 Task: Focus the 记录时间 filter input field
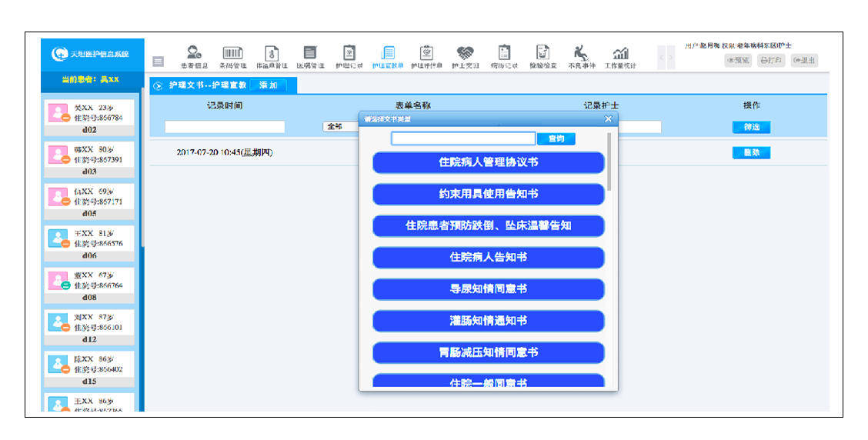click(x=225, y=127)
